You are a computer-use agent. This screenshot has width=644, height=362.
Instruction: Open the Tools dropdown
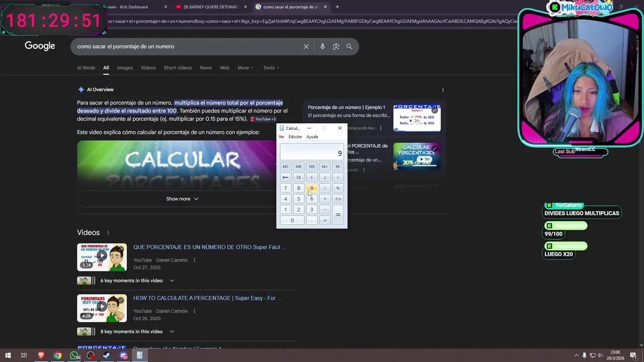coord(271,68)
